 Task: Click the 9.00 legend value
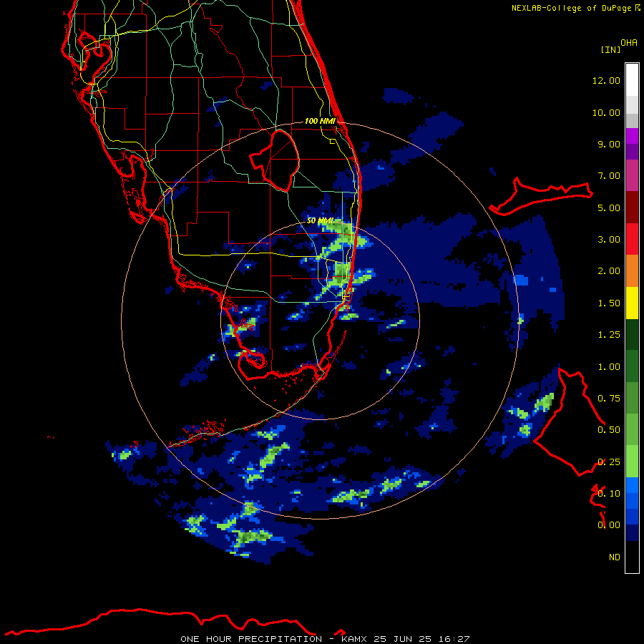[x=609, y=144]
